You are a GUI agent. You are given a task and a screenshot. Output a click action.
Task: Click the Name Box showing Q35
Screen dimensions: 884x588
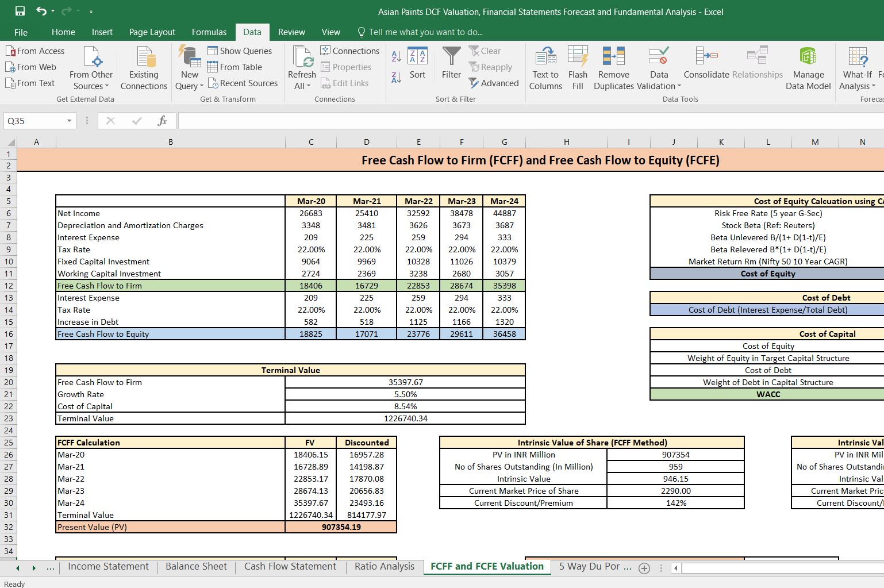pos(33,121)
